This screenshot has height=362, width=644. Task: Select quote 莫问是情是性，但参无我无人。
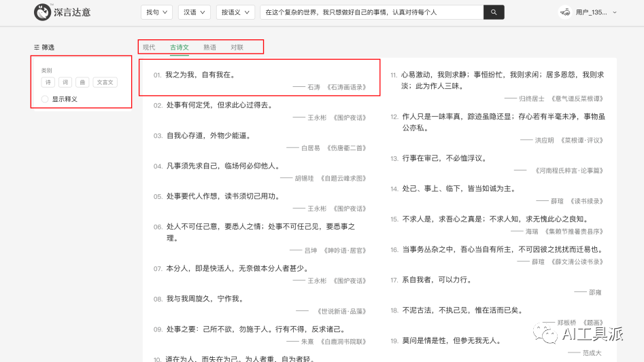coord(452,341)
